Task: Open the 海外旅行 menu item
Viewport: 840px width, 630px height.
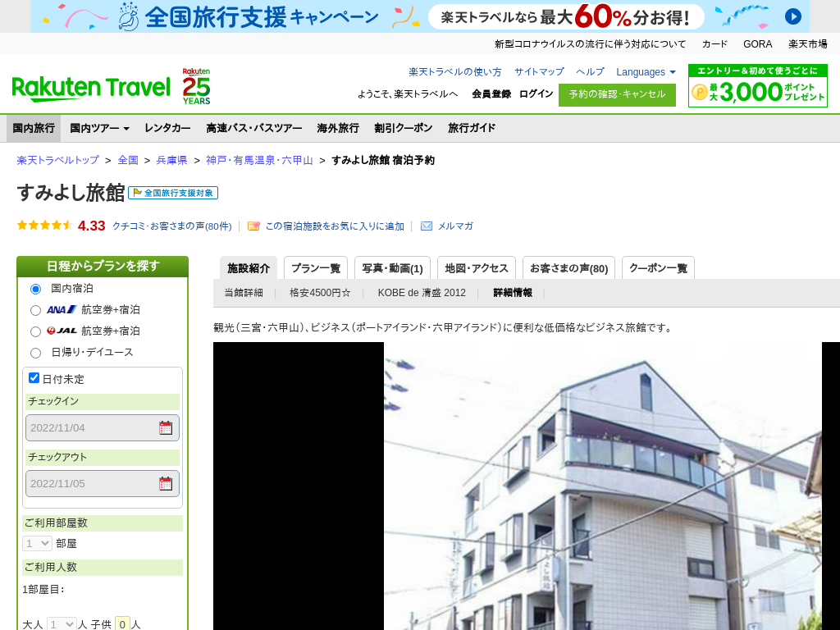Action: (338, 128)
